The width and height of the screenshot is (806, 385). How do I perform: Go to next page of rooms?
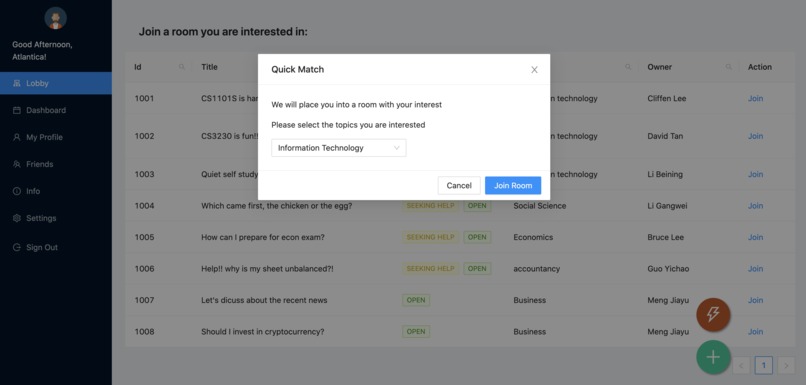786,366
